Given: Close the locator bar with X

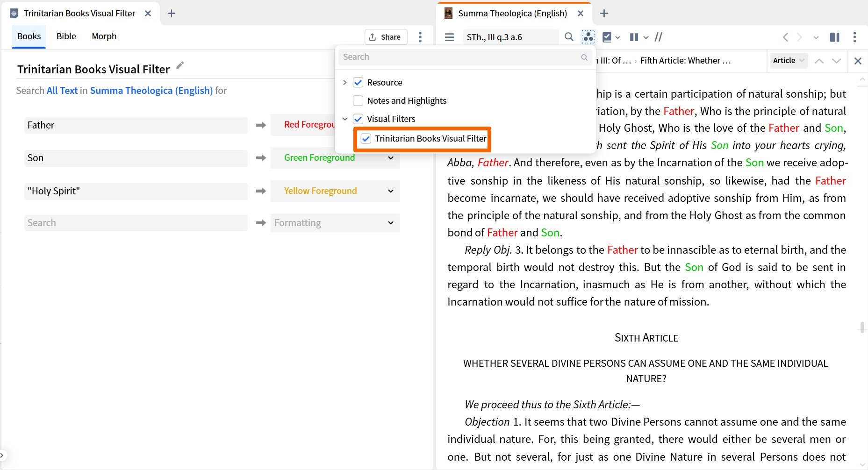Looking at the screenshot, I should click(858, 61).
